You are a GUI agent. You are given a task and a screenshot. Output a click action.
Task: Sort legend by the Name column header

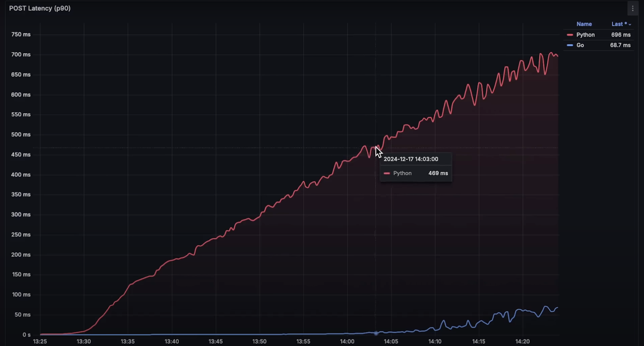pos(584,24)
